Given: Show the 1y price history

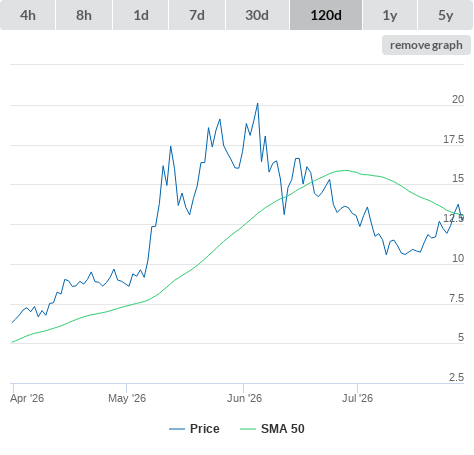Looking at the screenshot, I should [x=390, y=15].
